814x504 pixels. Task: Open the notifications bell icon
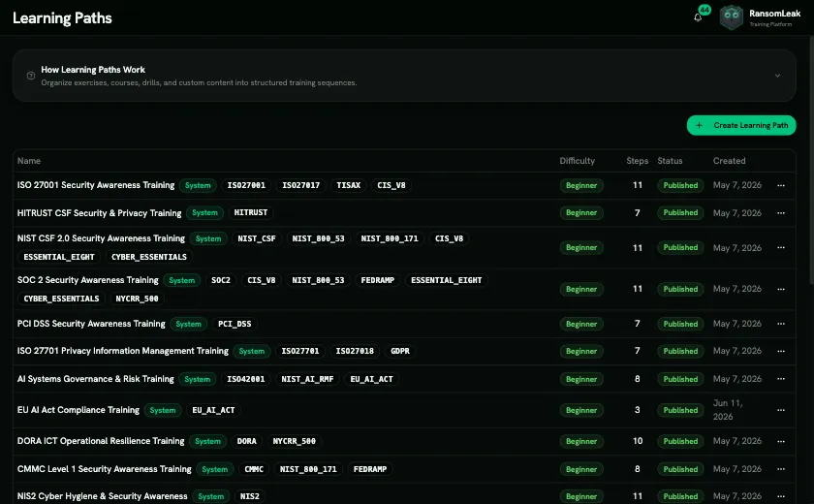pos(698,17)
